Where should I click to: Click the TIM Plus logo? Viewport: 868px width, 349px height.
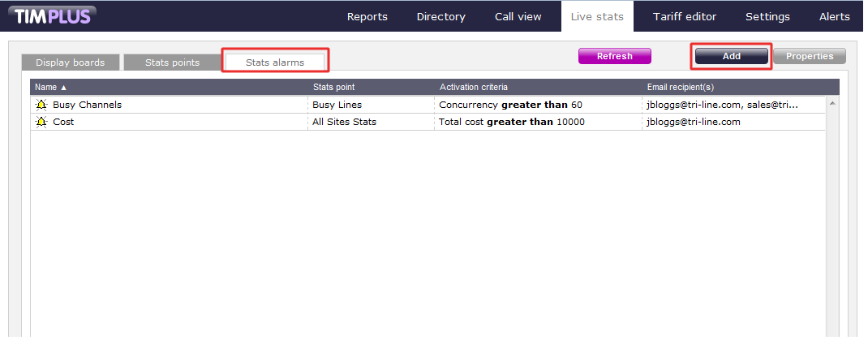coord(52,15)
